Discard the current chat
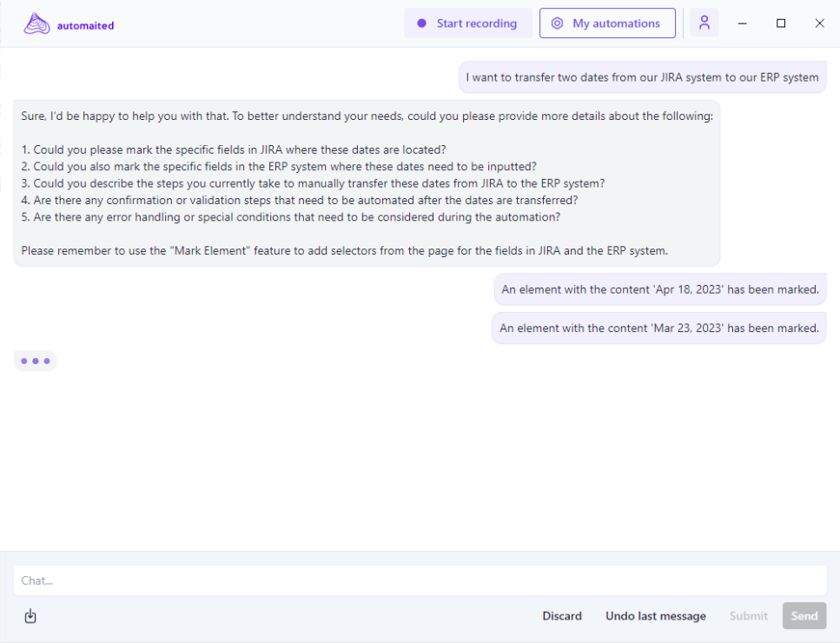This screenshot has width=840, height=643. coord(562,616)
